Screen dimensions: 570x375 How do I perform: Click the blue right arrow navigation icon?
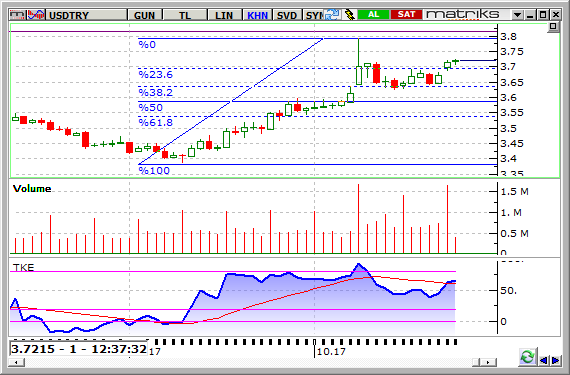pos(555,360)
